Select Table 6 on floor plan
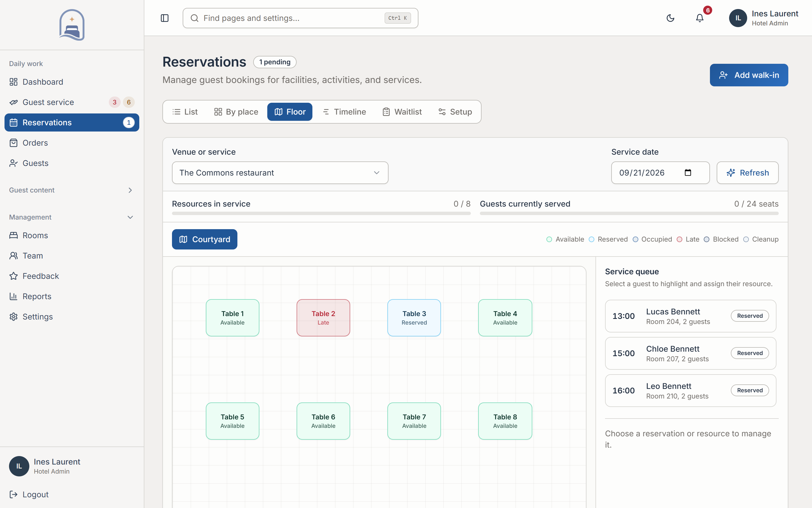812x508 pixels. pos(323,421)
